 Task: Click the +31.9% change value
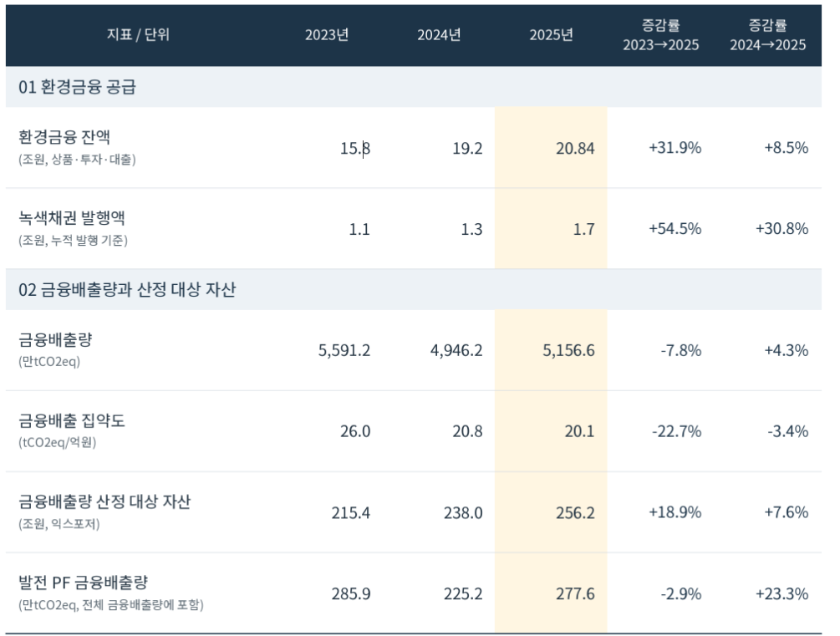(675, 147)
